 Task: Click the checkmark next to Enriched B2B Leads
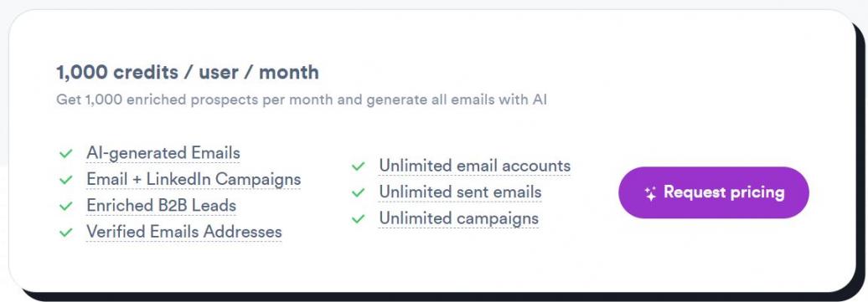click(66, 206)
